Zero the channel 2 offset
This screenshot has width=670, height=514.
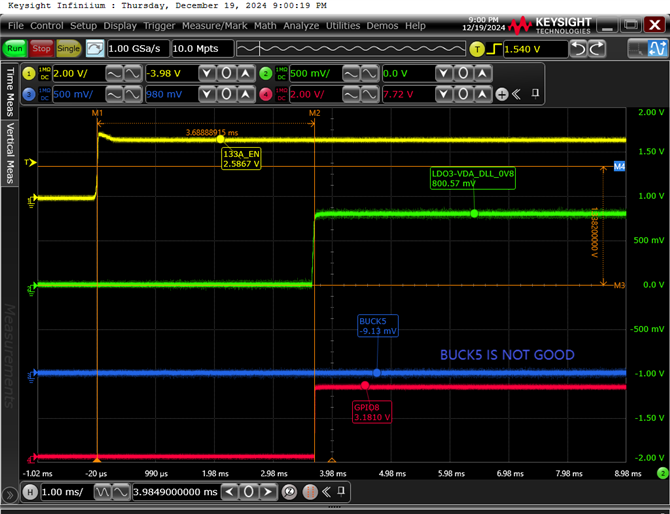[x=463, y=73]
